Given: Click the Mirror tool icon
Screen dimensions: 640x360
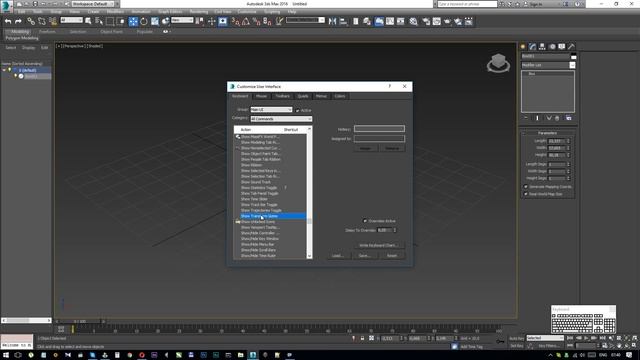Looking at the screenshot, I should [x=333, y=21].
